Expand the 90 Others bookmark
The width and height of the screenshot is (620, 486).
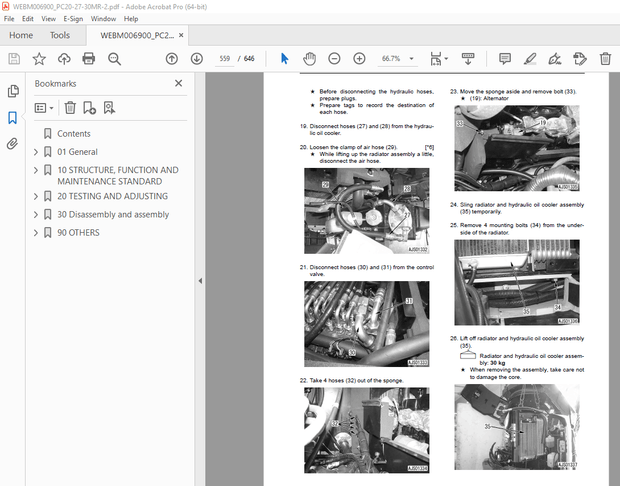(x=36, y=233)
